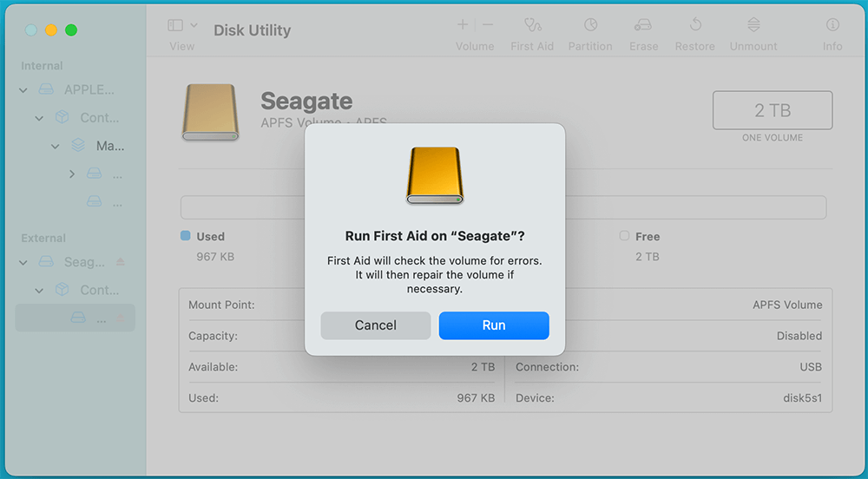Click the Seagate drive icon in dialog
Screen dimensions: 868x479
point(435,175)
